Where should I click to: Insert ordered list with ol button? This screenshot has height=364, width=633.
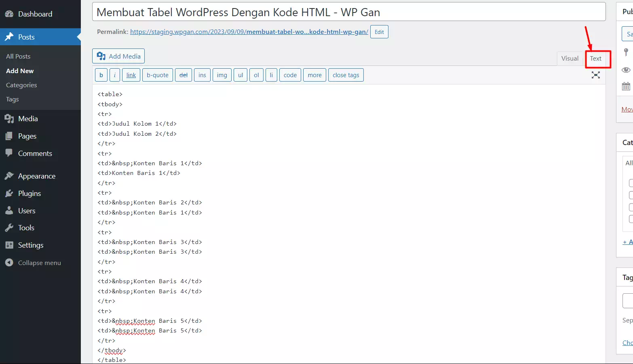[x=256, y=75]
